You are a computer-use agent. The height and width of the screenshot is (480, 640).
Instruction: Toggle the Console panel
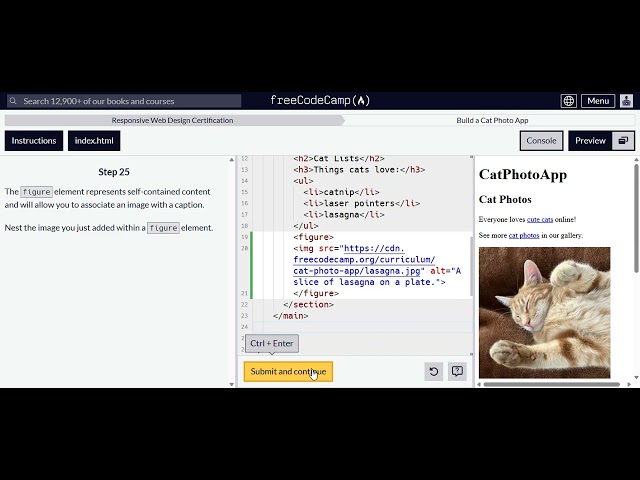click(x=541, y=141)
